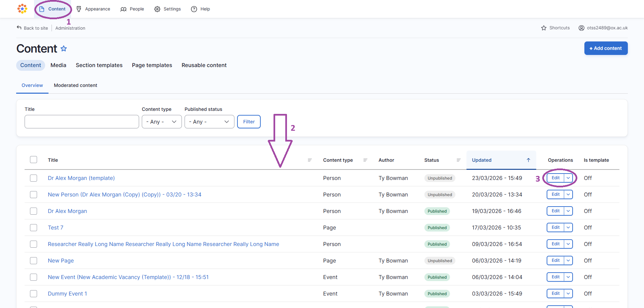Click the Settings gear icon
Image resolution: width=644 pixels, height=308 pixels.
[157, 9]
